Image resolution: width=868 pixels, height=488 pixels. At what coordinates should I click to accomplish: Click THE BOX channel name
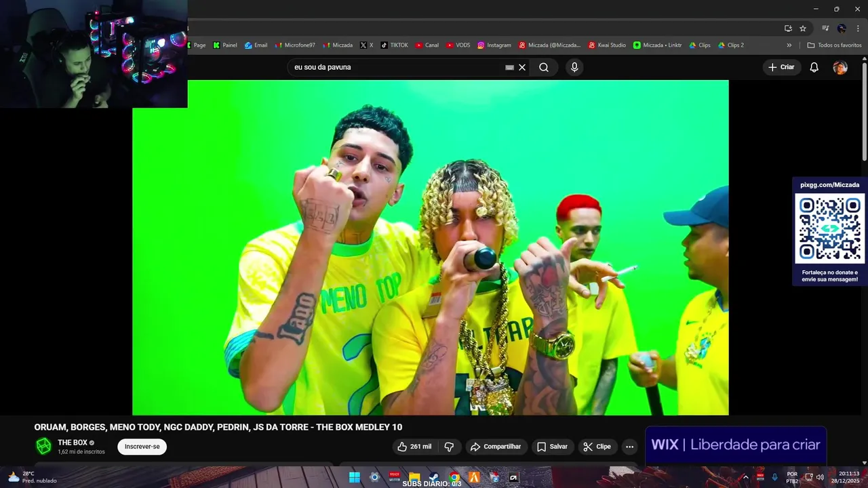coord(73,443)
